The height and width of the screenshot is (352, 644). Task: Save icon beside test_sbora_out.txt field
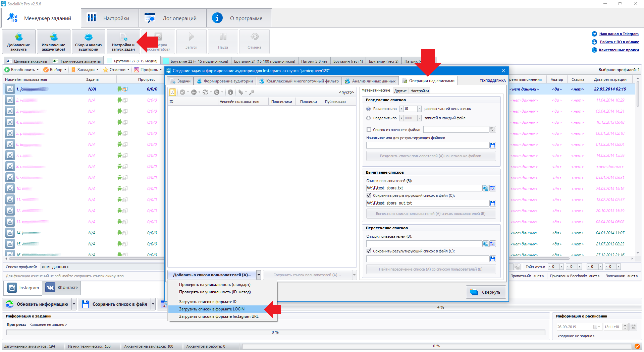(493, 203)
